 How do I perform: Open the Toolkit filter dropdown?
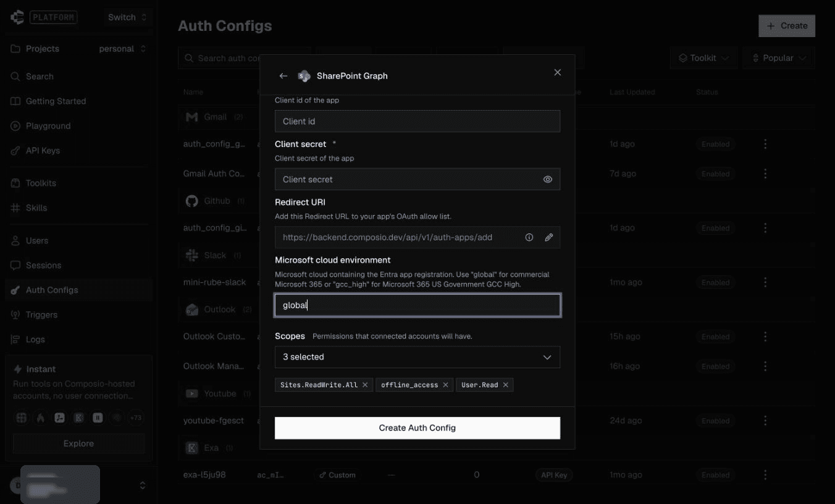(703, 58)
